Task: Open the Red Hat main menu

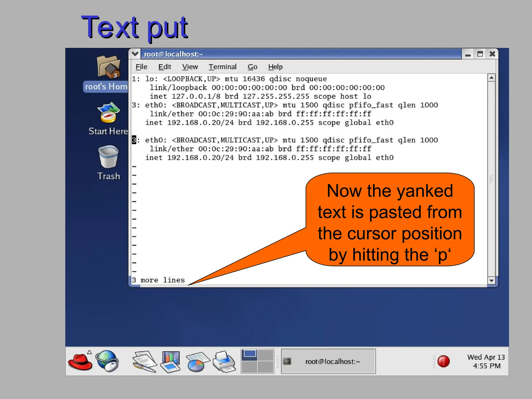Action: tap(80, 361)
